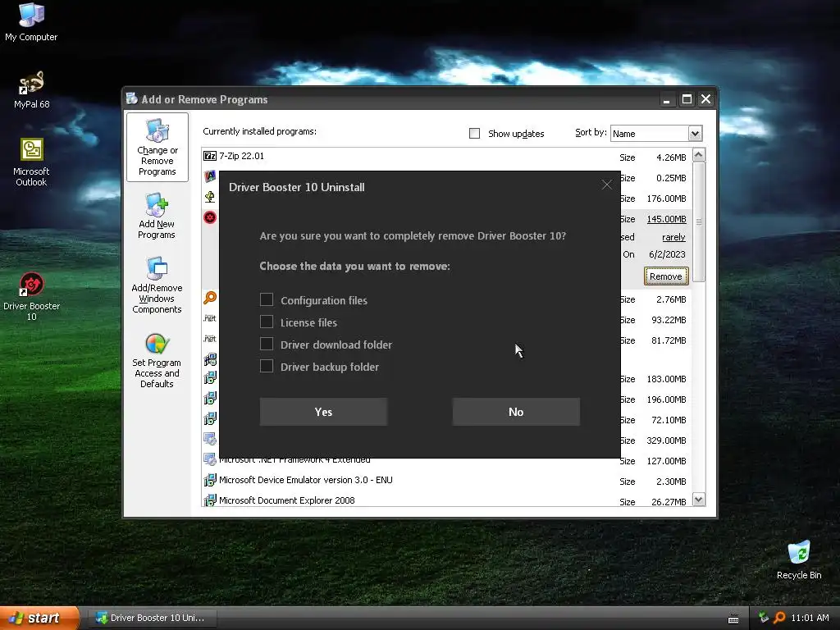Check Driver download folder option

tap(267, 344)
